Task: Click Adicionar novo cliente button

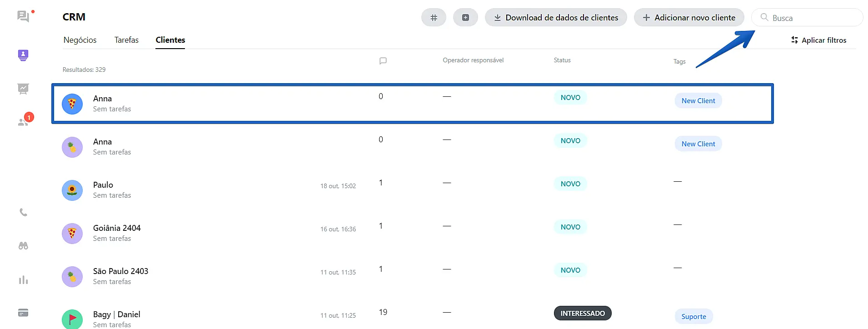Action: (x=689, y=18)
